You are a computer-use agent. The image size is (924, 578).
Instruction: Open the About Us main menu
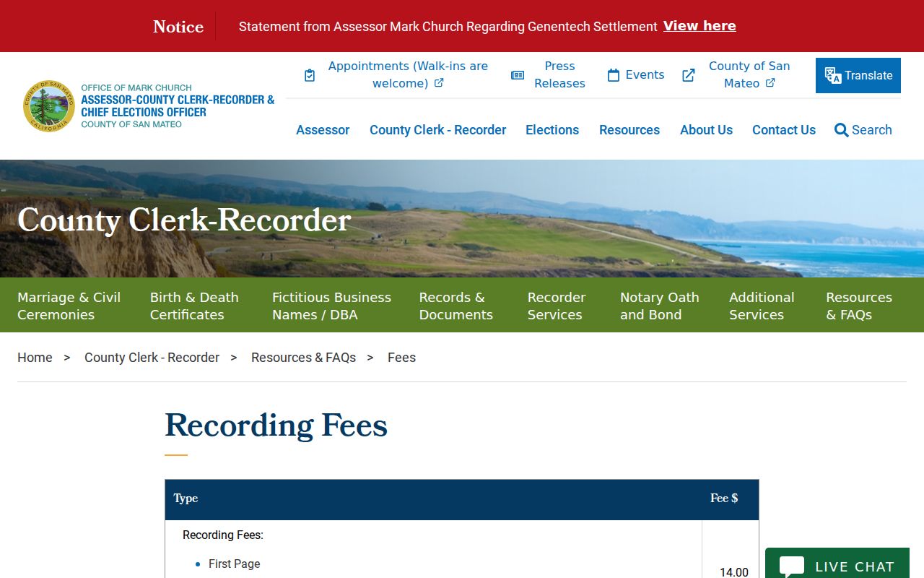[x=706, y=130]
